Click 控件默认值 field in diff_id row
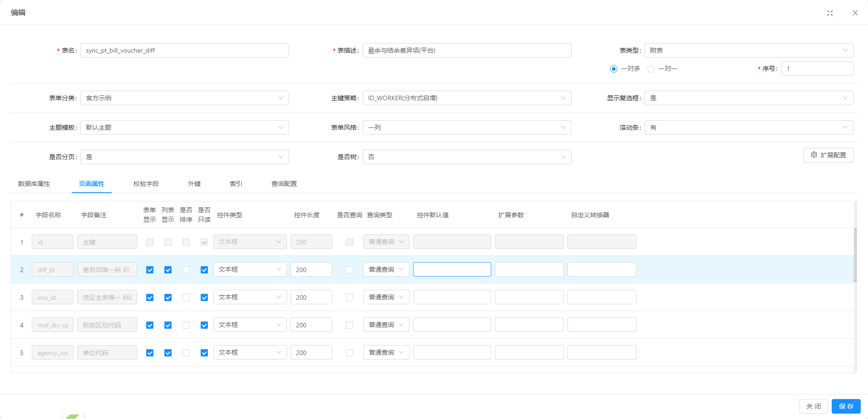 (x=452, y=269)
